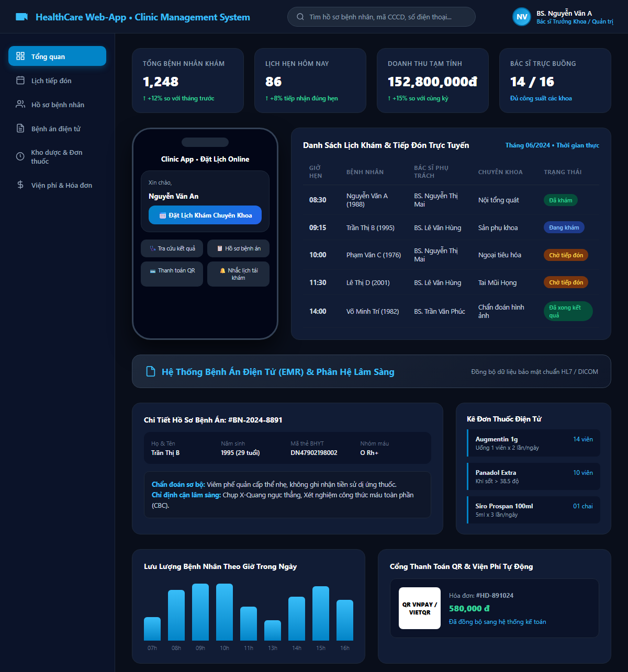Viewport: 628px width, 672px height.
Task: Click the Đã khám status badge
Action: tap(560, 200)
